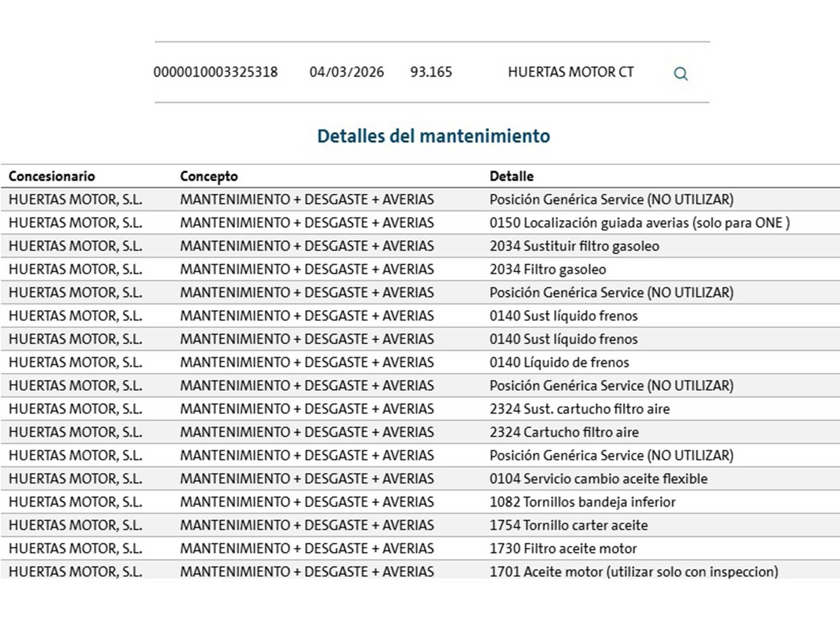This screenshot has width=840, height=630.
Task: Click the 1701 Aceite motor detail
Action: 634,572
